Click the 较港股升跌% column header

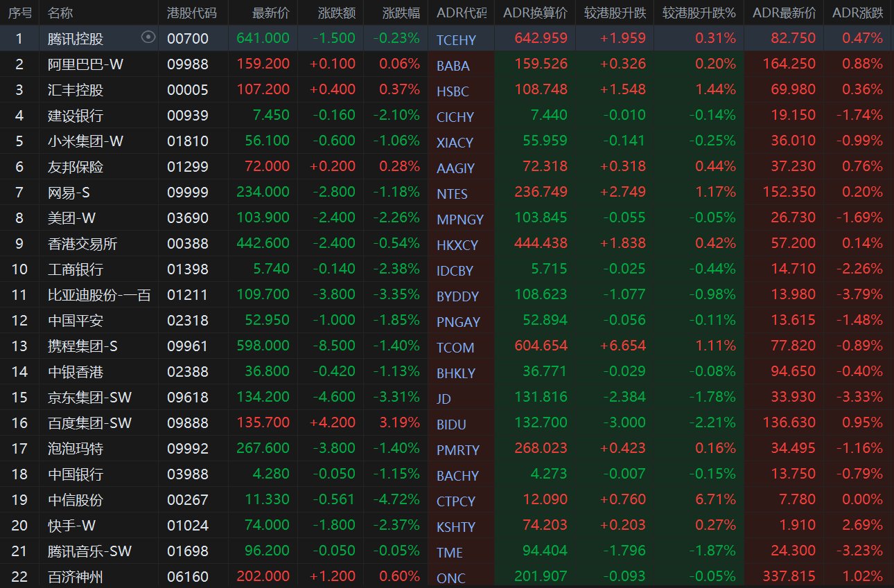pos(699,12)
